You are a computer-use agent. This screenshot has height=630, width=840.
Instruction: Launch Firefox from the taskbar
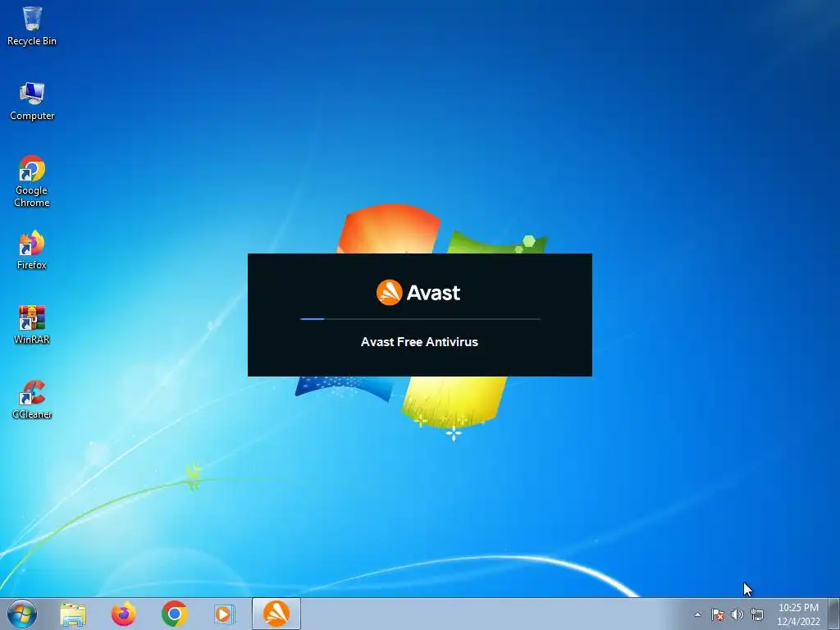[123, 614]
